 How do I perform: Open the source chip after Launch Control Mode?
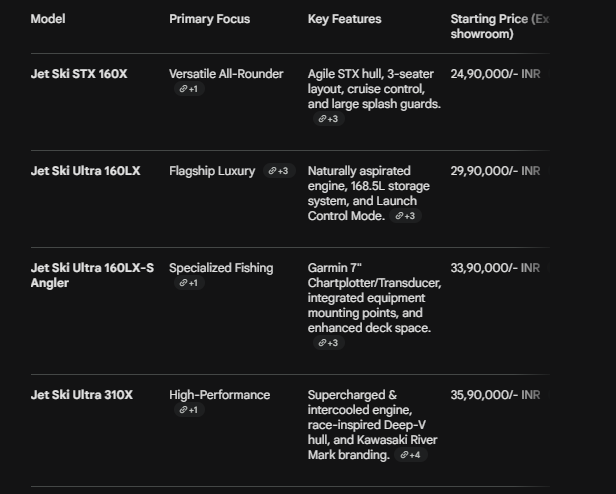click(x=405, y=216)
